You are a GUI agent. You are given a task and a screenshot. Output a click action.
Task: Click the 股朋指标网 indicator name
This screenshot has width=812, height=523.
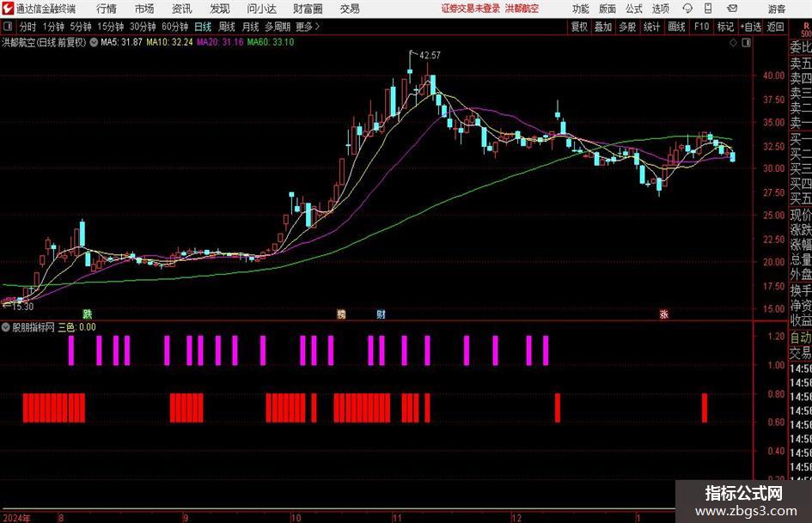click(34, 327)
